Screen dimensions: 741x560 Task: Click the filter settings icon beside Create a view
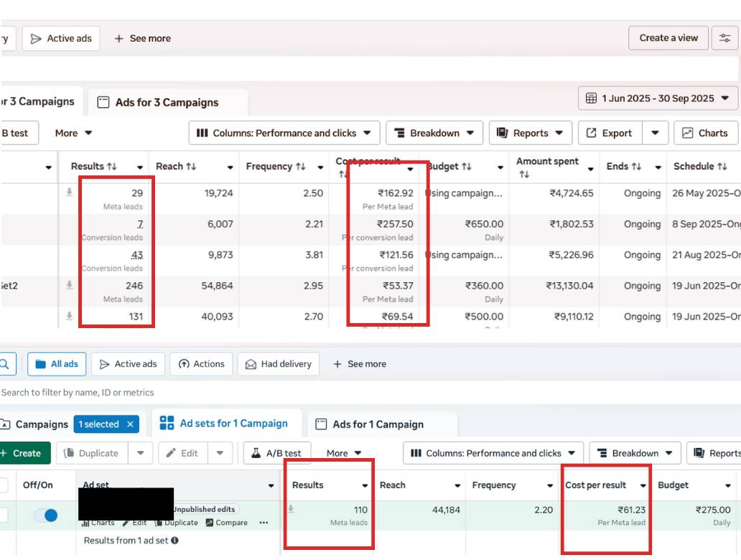click(724, 38)
